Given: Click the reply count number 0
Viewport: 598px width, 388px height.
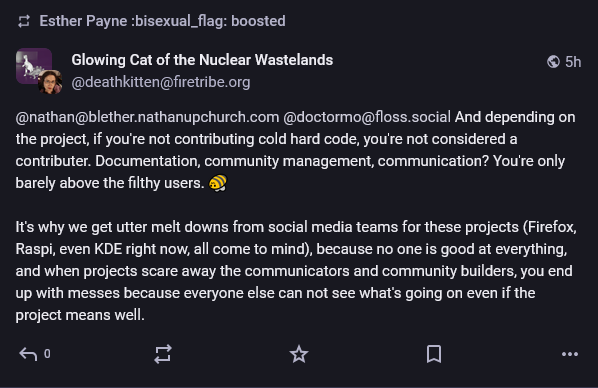Looking at the screenshot, I should point(47,354).
